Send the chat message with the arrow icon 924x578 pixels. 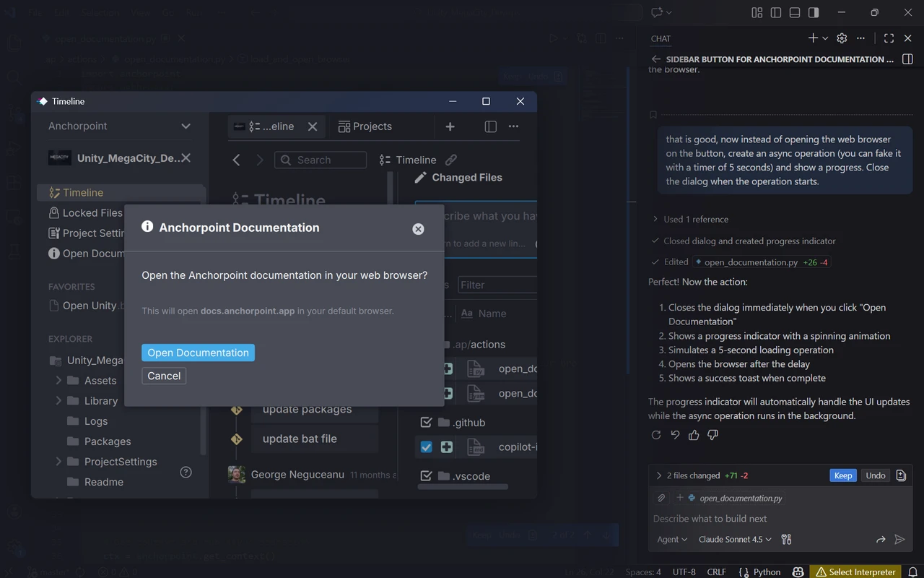pyautogui.click(x=899, y=539)
